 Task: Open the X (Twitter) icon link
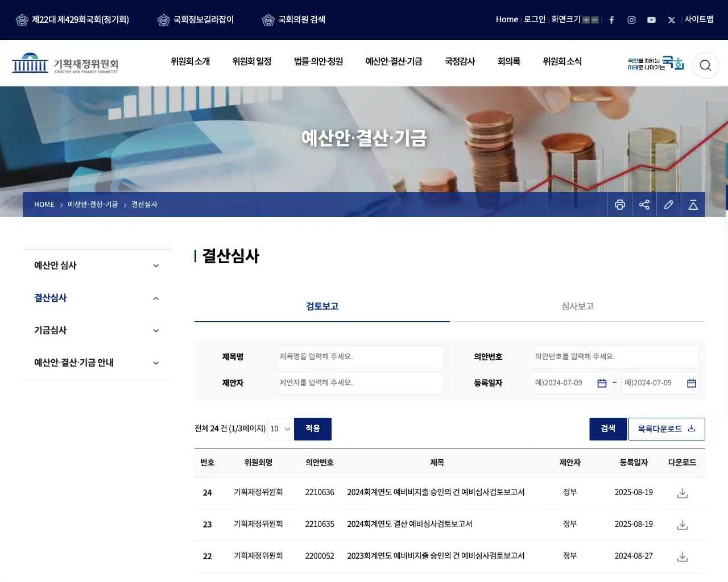[x=671, y=20]
